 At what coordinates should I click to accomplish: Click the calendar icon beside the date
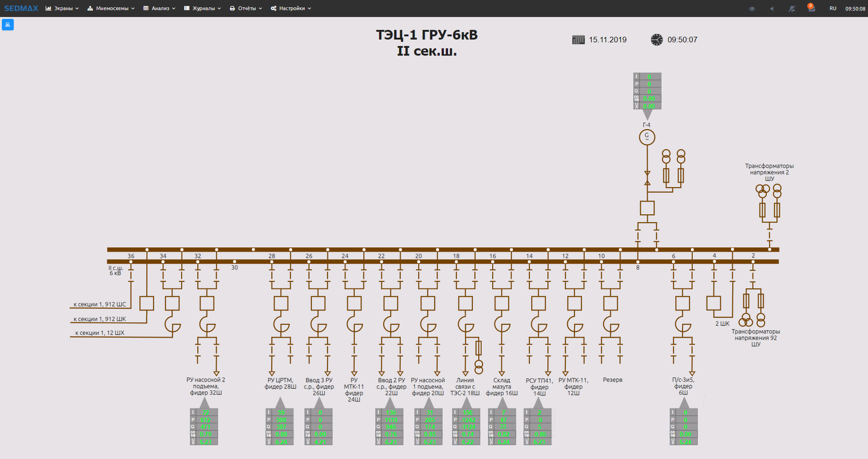pos(578,40)
